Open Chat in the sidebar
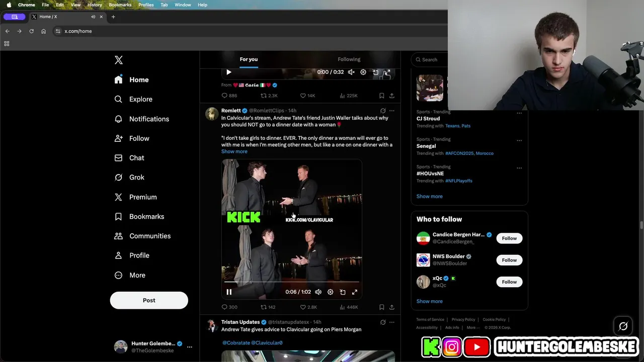Viewport: 644px width, 362px height. (x=129, y=158)
